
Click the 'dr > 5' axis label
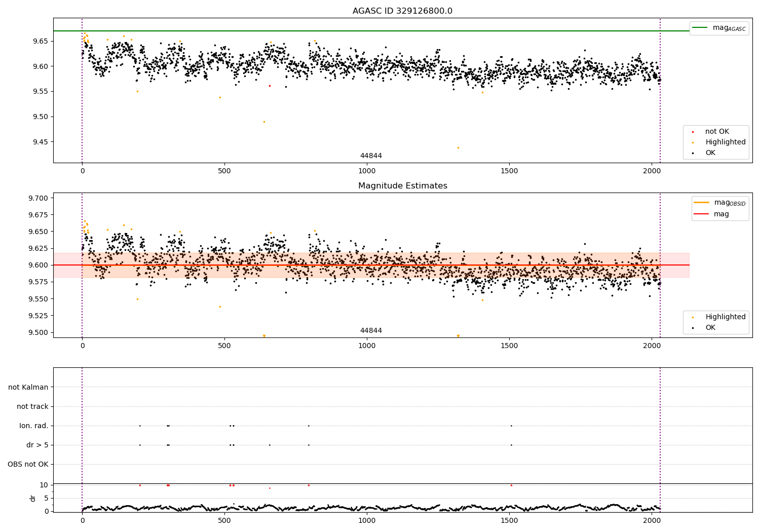click(x=37, y=445)
